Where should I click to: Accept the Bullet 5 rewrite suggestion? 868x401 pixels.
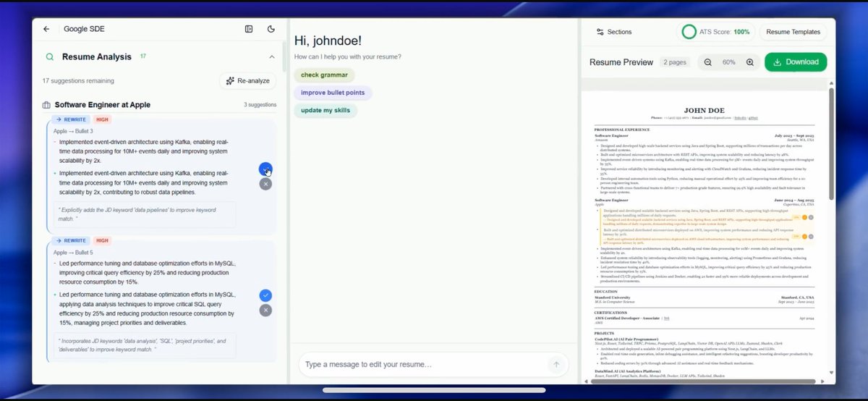265,295
